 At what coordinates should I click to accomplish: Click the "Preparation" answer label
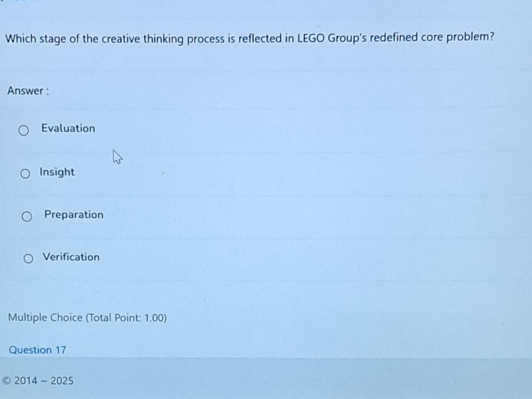74,215
